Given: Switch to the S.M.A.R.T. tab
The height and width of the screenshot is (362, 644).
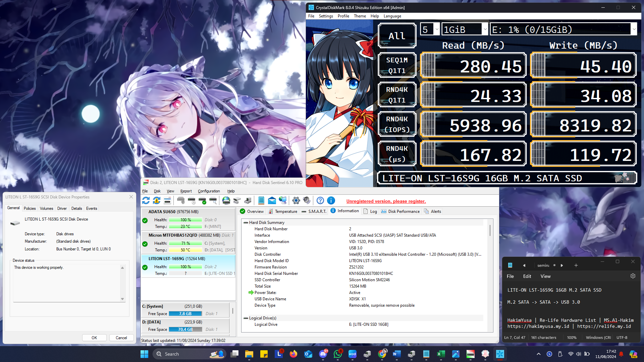Looking at the screenshot, I should click(314, 211).
